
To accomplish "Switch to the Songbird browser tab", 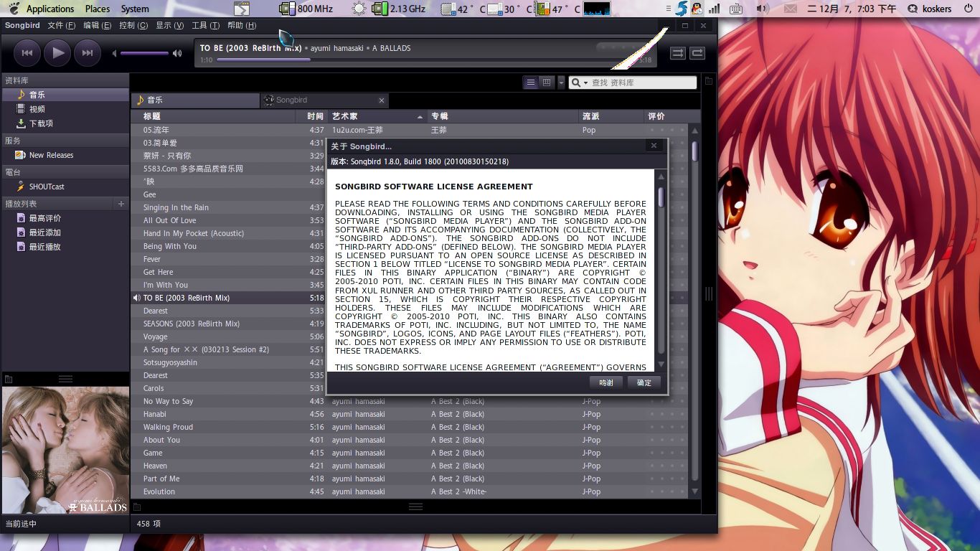I will pos(324,100).
